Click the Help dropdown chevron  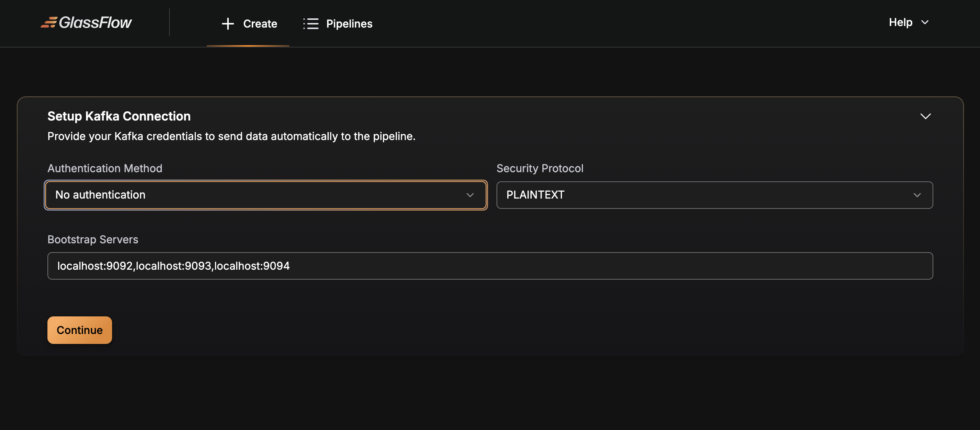925,23
